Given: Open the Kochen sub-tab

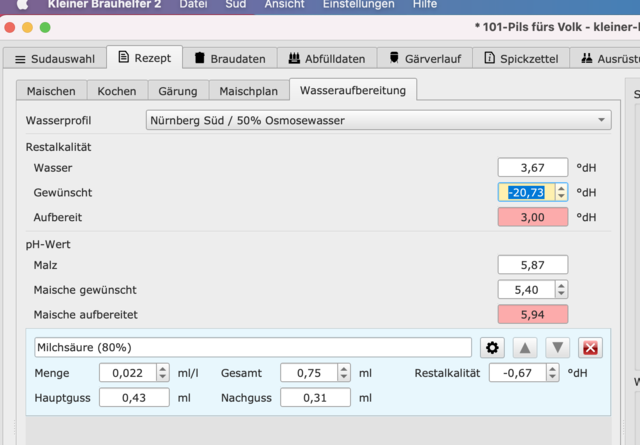Looking at the screenshot, I should click(117, 91).
